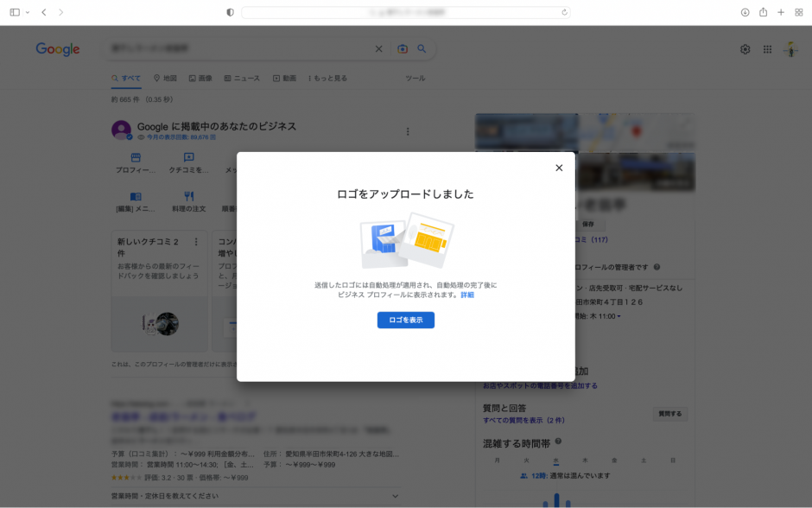Click the [編集] メニュー edit menu icon
The width and height of the screenshot is (812, 508).
tap(135, 195)
